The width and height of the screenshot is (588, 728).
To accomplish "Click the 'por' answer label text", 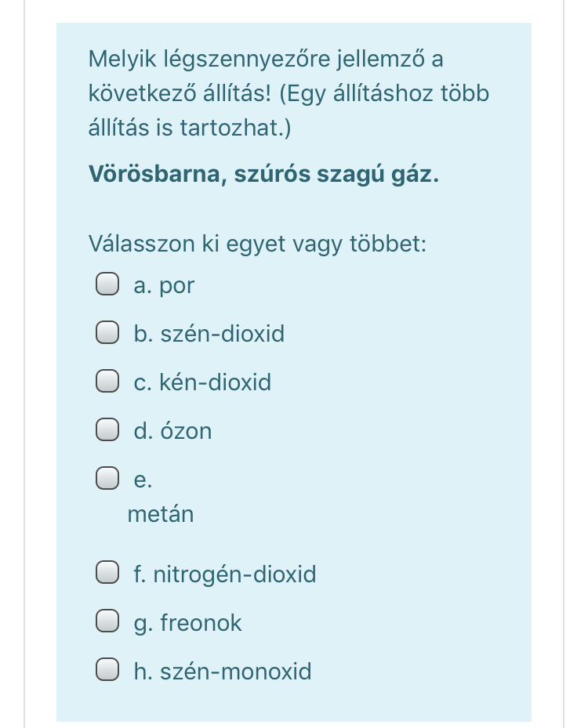I will [176, 287].
